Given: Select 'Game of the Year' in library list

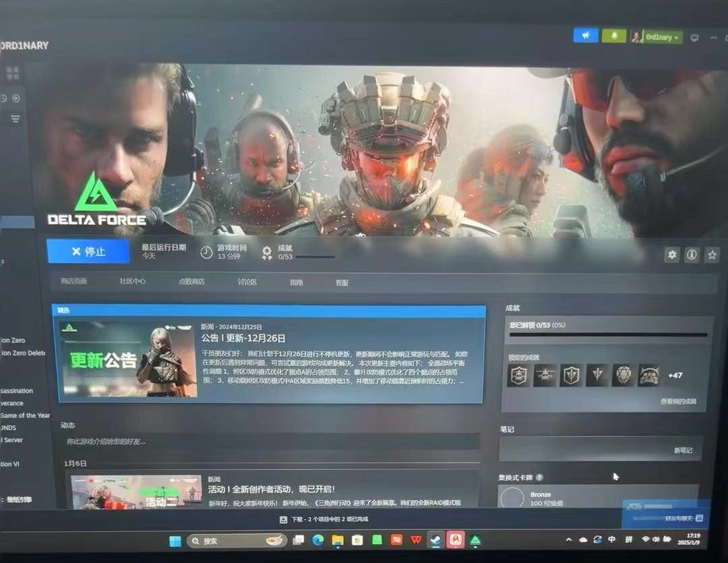Looking at the screenshot, I should 25,415.
